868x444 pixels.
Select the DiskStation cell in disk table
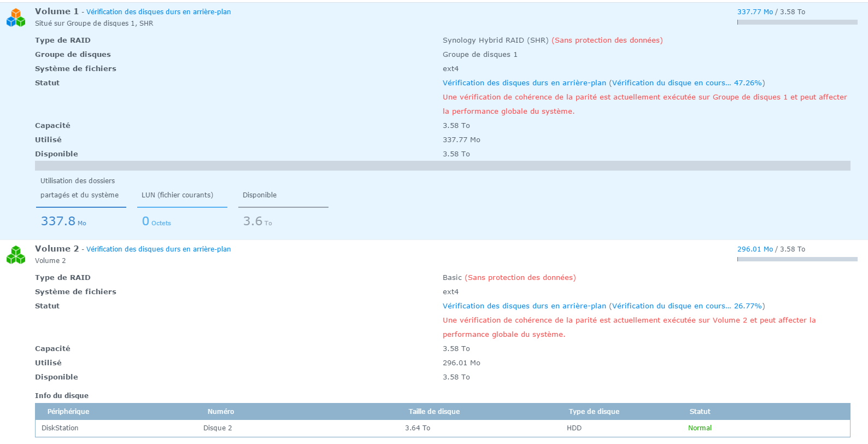coord(60,428)
